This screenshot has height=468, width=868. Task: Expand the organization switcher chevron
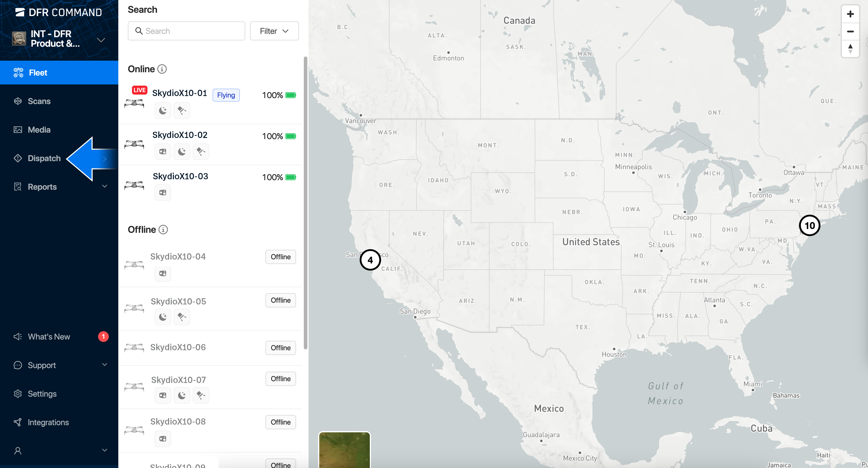(101, 40)
